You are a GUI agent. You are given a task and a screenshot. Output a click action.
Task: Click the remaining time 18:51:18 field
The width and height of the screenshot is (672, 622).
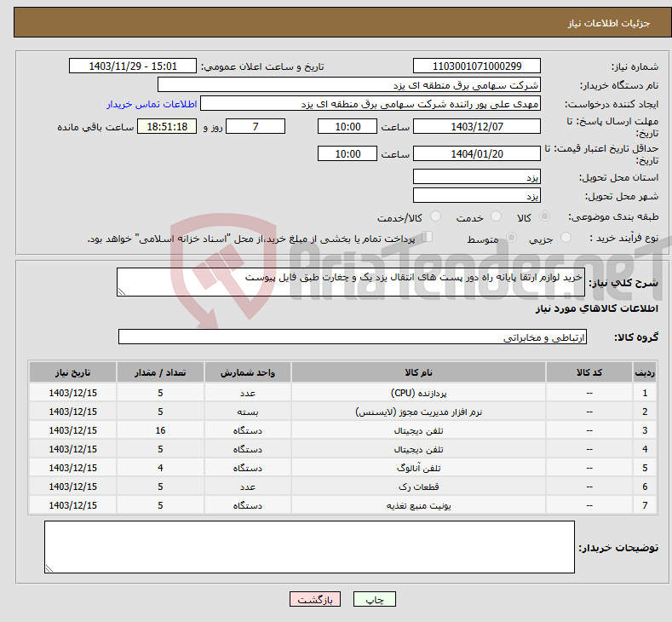pos(167,126)
